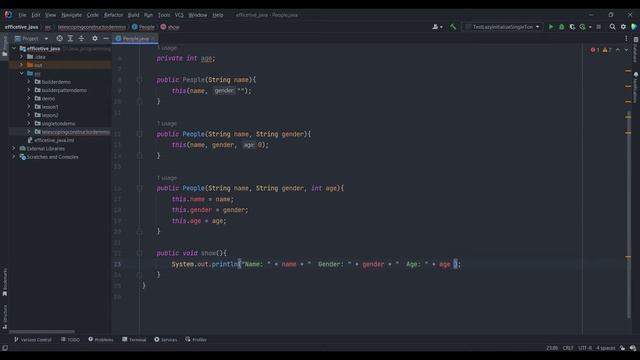Expand External Libraries node
The image size is (640, 360).
tap(14, 149)
